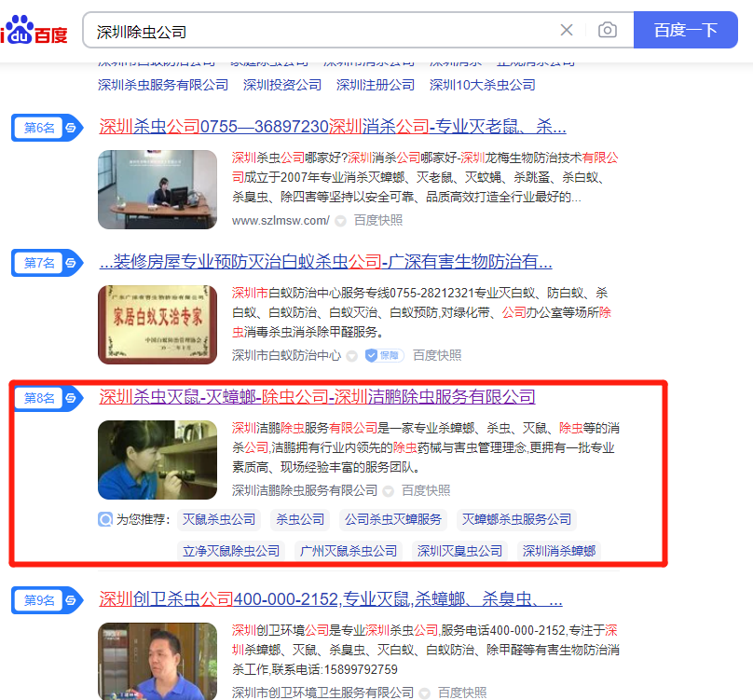Open related search 深圳注册公司

pyautogui.click(x=376, y=85)
